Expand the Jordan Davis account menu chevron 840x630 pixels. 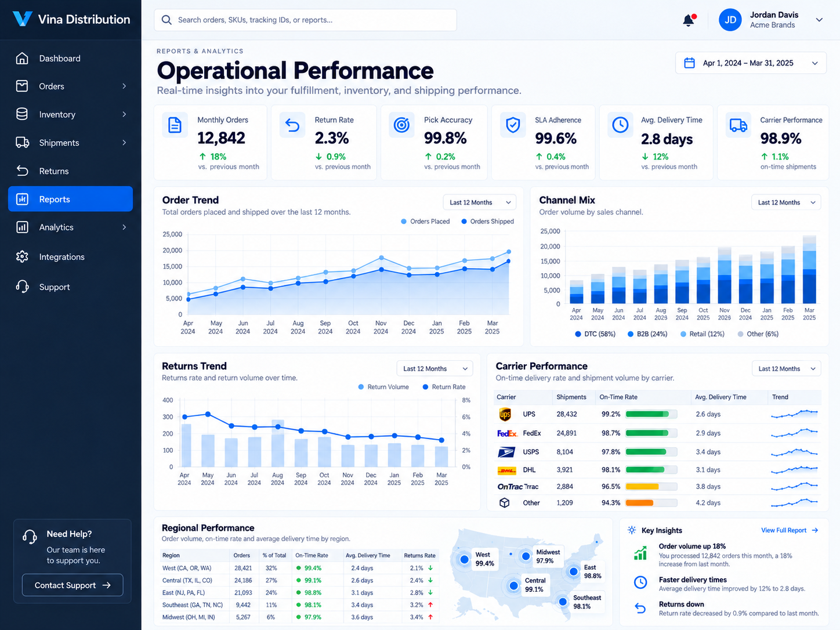pyautogui.click(x=819, y=20)
